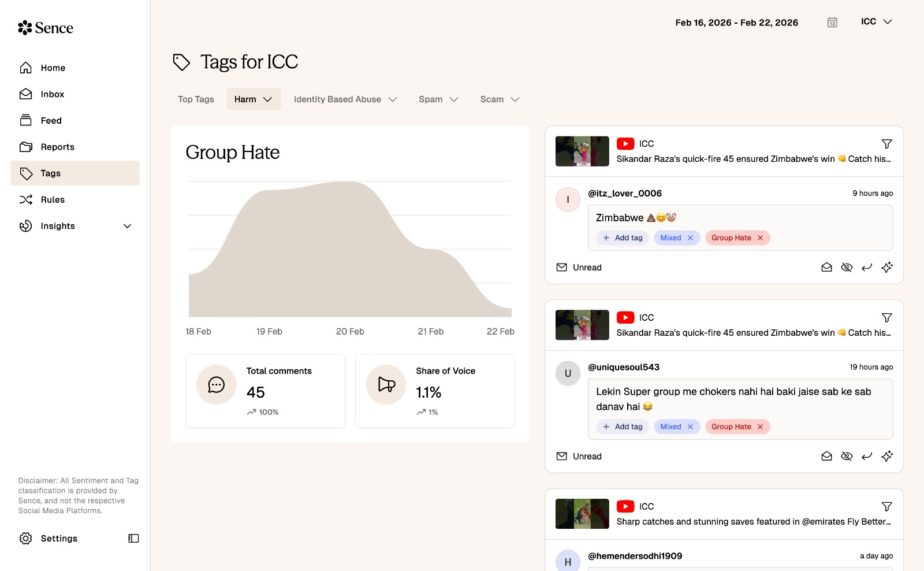Click the filter icon on first comment card

click(886, 144)
